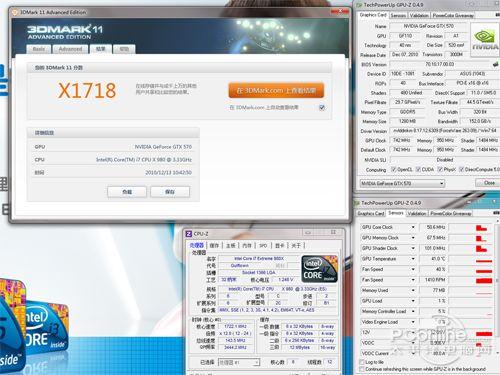Switch to the Basic tab in 3DMark 11
Viewport: 500px width, 375px height.
(39, 49)
